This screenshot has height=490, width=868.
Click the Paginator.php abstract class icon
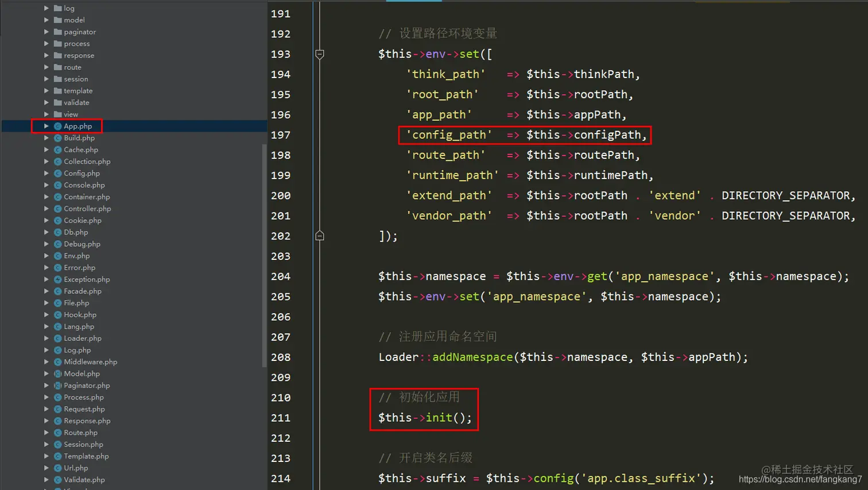[x=57, y=386]
